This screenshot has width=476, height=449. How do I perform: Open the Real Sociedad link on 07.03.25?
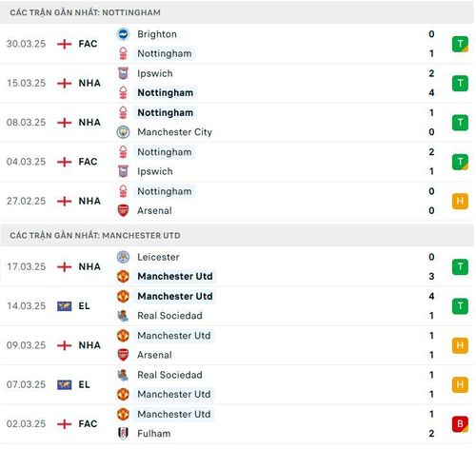coord(169,375)
